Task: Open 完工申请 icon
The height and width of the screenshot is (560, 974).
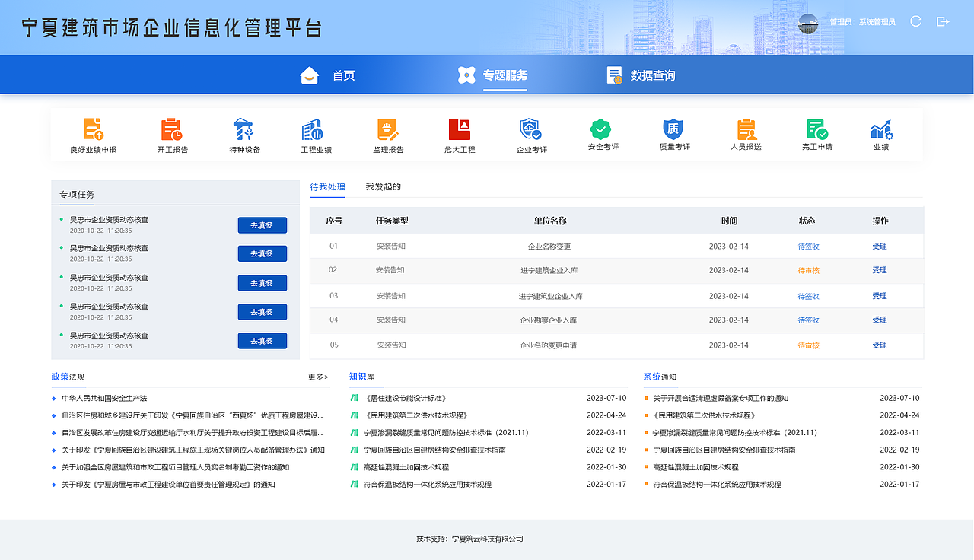Action: click(817, 129)
